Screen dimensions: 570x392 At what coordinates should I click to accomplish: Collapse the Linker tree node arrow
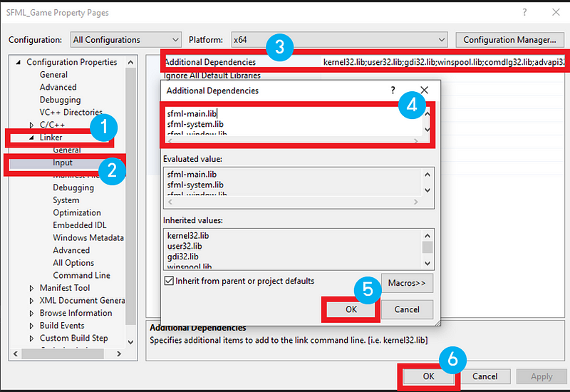tap(31, 138)
